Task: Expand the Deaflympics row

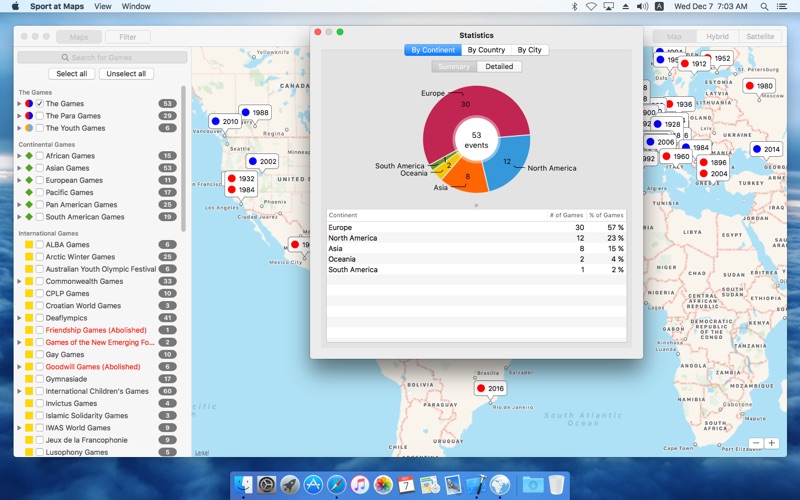Action: tap(19, 318)
